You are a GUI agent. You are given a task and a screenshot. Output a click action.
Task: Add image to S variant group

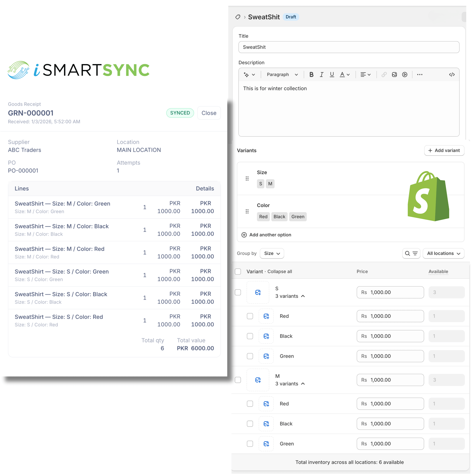coord(258,292)
